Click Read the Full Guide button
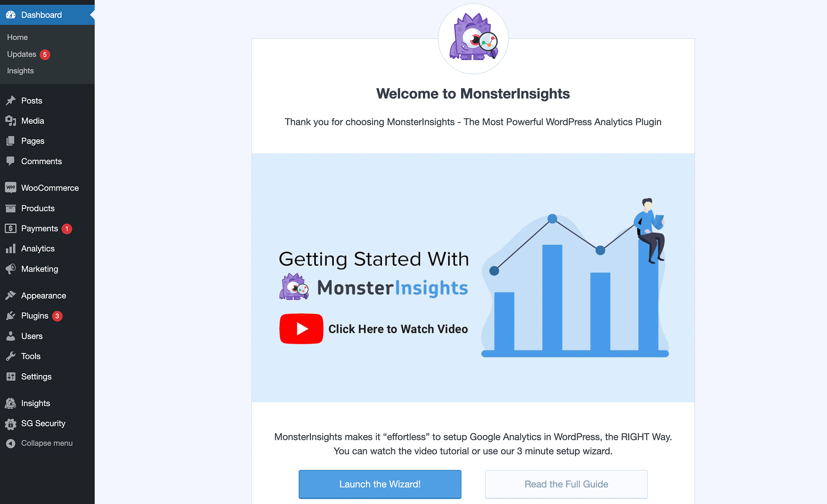Screen dimensions: 827x504 (x=566, y=483)
